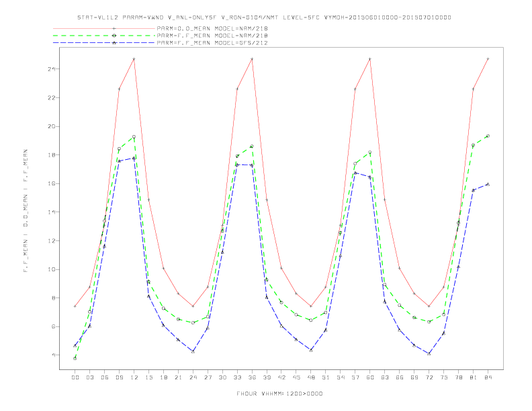Click y-axis tick label 16
This screenshot has width=532, height=411.
point(52,183)
